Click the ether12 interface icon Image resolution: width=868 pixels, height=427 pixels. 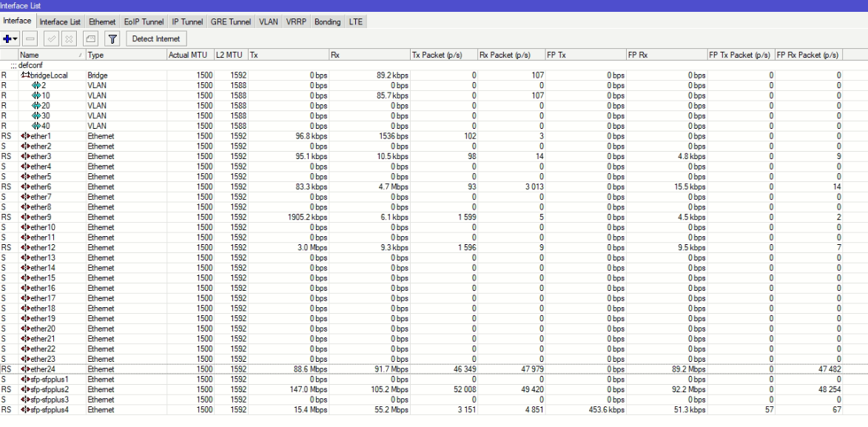(x=25, y=248)
